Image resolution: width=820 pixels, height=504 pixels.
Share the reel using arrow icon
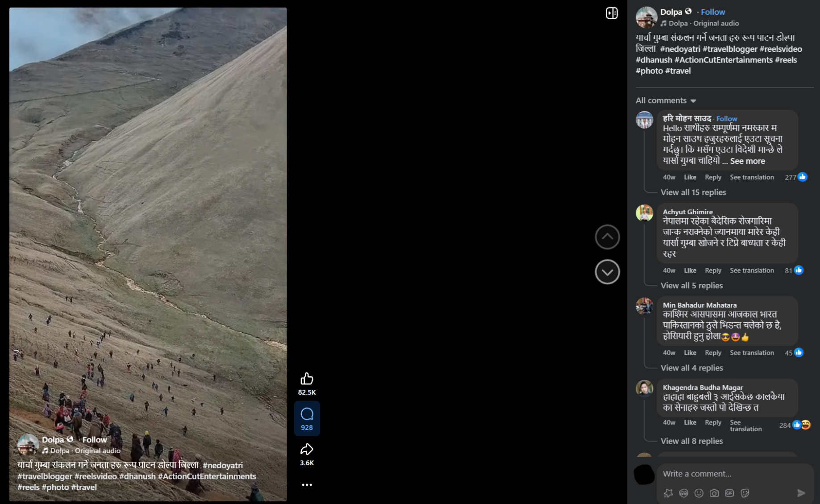(x=307, y=449)
